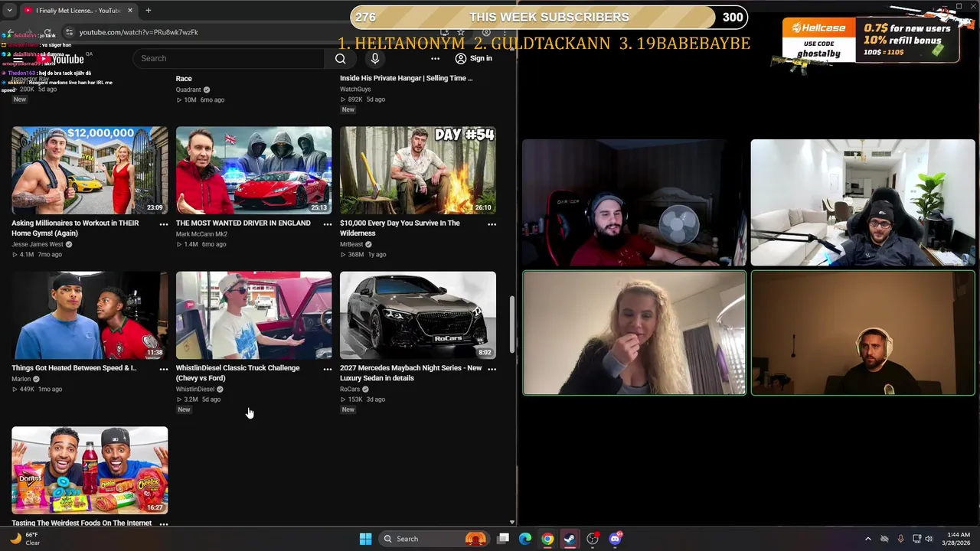The width and height of the screenshot is (980, 551).
Task: Click title '2027 Mercedes Maybach Night Series'
Action: coord(410,373)
